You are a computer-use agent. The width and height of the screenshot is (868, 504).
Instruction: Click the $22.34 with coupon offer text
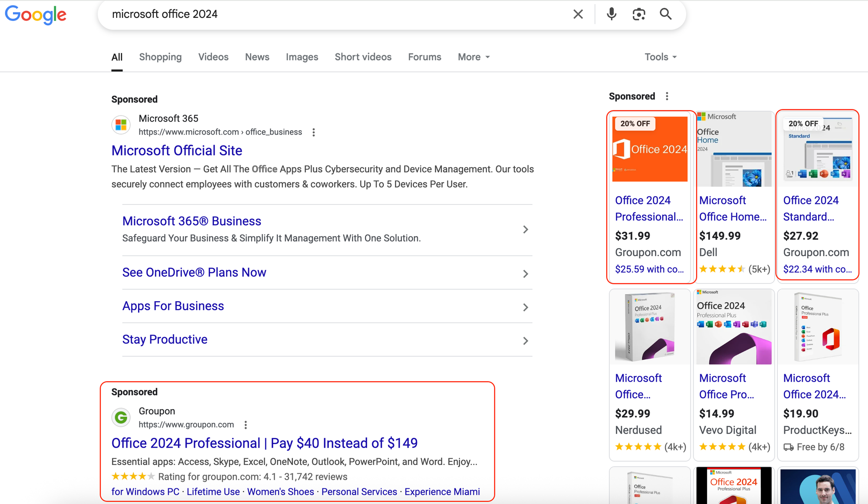pos(818,269)
